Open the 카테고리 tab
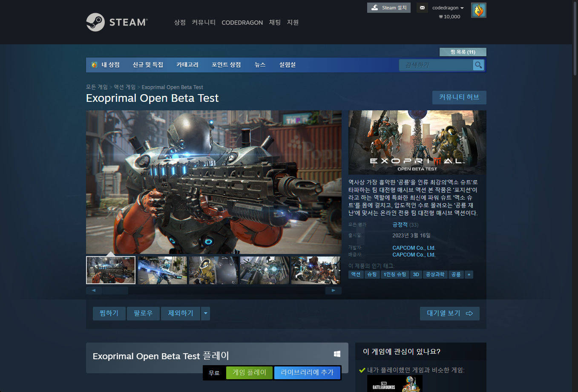This screenshot has height=392, width=578. 187,65
